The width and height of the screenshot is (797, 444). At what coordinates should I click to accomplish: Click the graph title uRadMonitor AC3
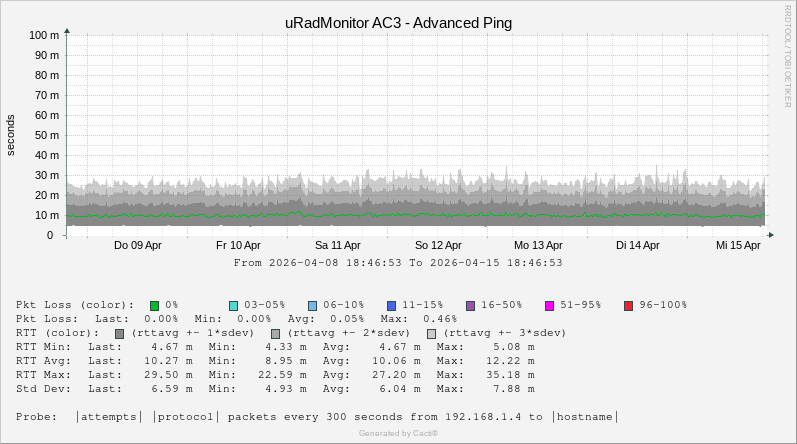398,23
